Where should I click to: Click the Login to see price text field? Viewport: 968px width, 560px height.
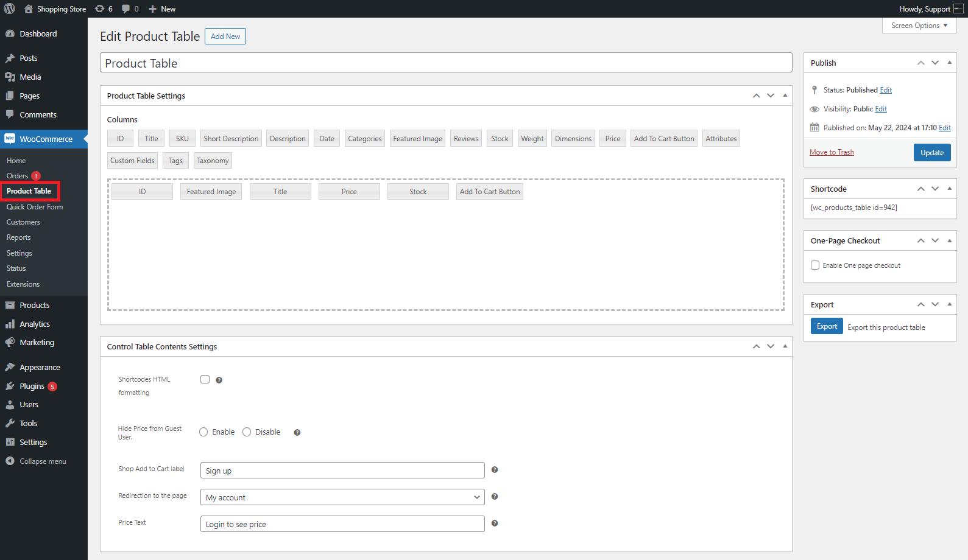342,524
